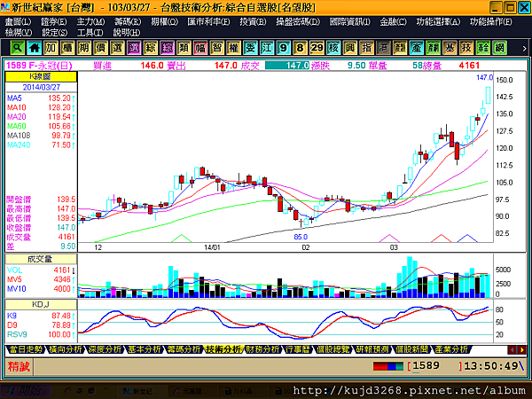Open the 投資(B) menu

[253, 21]
